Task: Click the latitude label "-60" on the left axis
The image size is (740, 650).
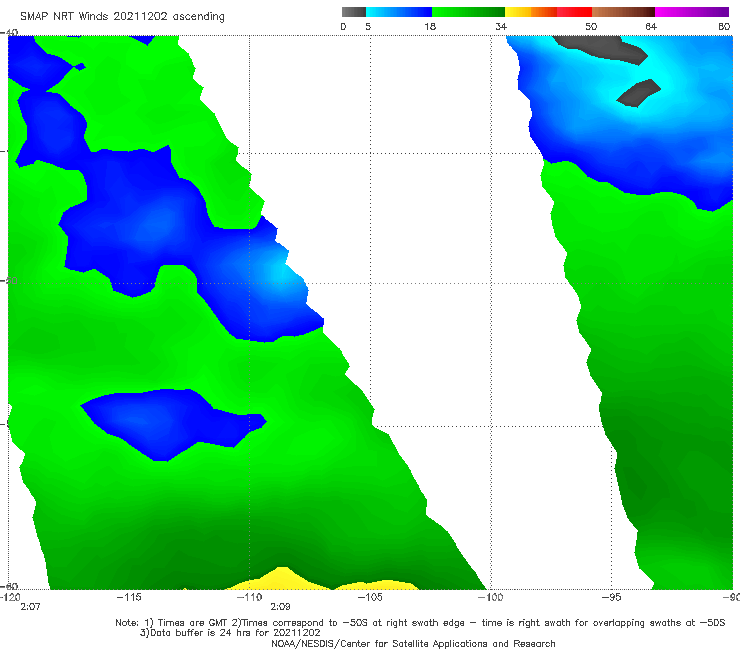Action: [9, 586]
